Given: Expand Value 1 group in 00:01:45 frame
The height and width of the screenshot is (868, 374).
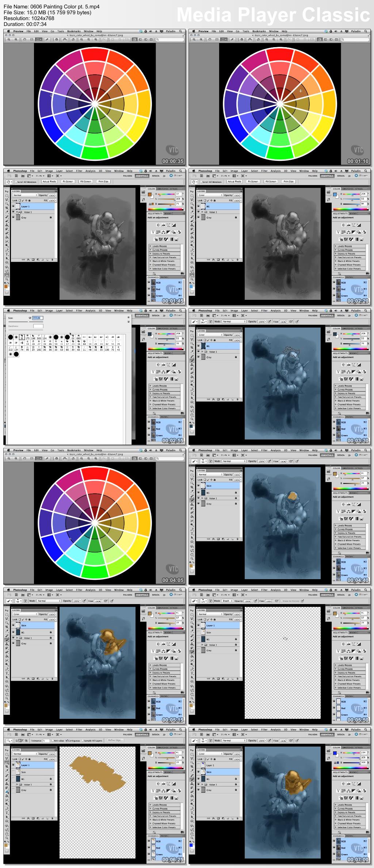Looking at the screenshot, I should pos(18,212).
